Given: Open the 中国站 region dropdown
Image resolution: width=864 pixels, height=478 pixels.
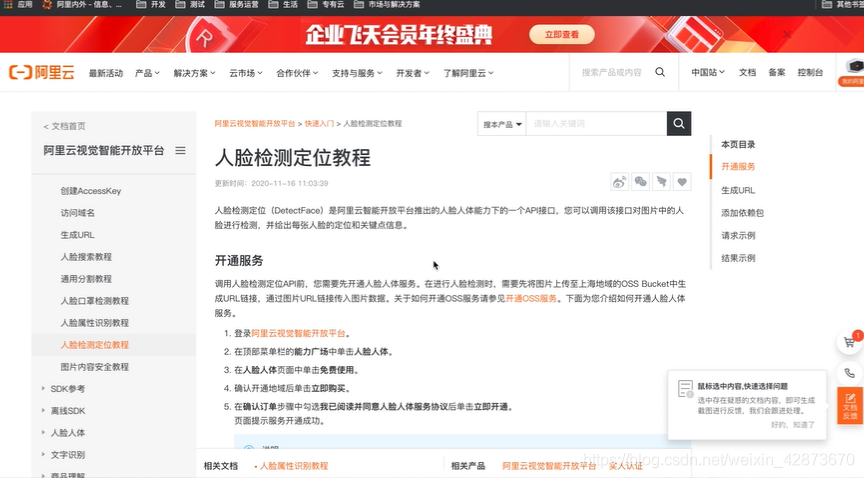Looking at the screenshot, I should pyautogui.click(x=708, y=72).
